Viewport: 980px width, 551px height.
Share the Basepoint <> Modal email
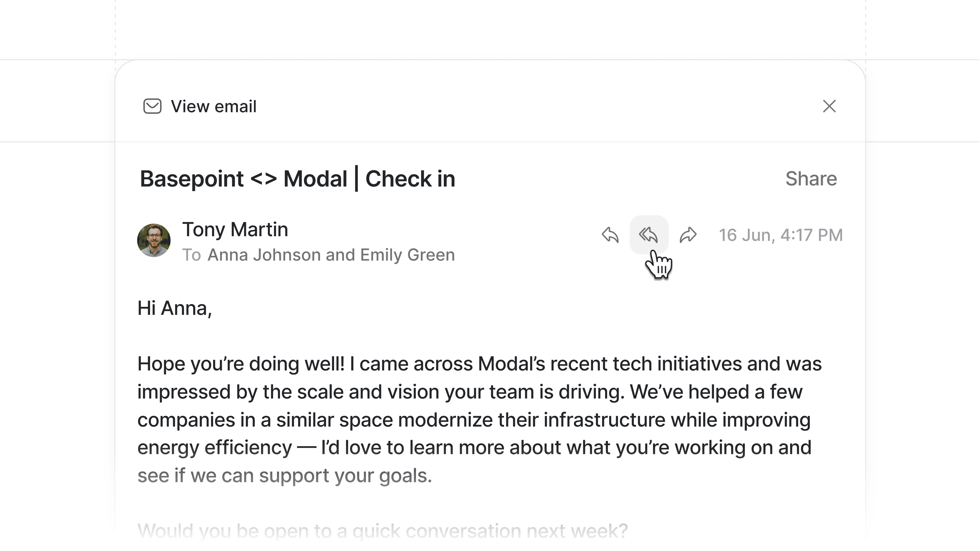point(811,179)
